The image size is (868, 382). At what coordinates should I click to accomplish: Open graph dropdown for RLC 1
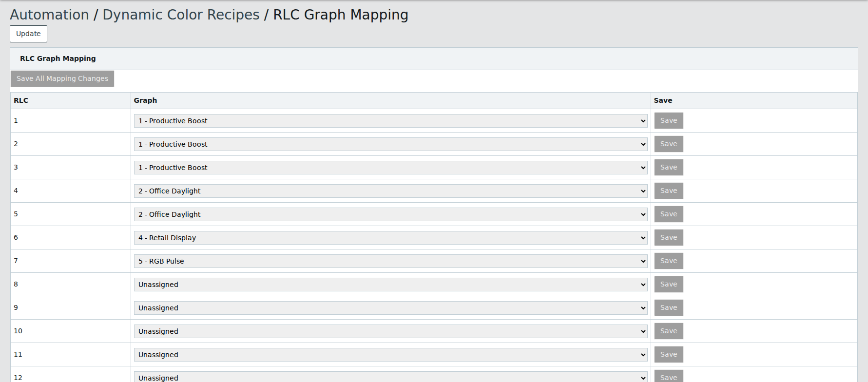390,121
